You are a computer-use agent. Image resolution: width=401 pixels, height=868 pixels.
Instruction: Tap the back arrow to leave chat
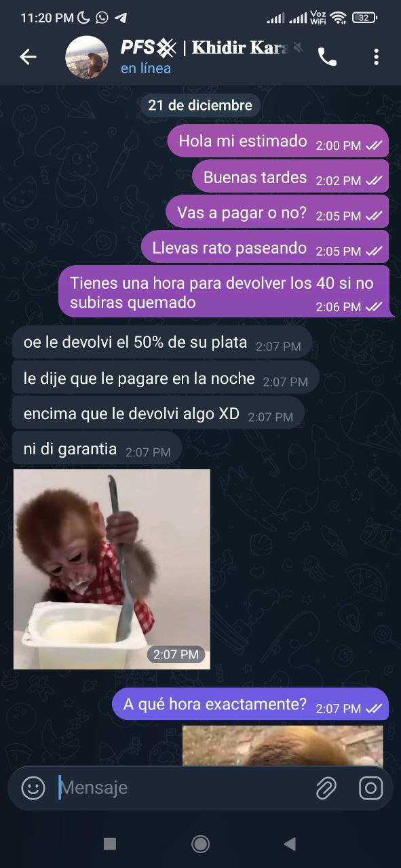tap(28, 57)
